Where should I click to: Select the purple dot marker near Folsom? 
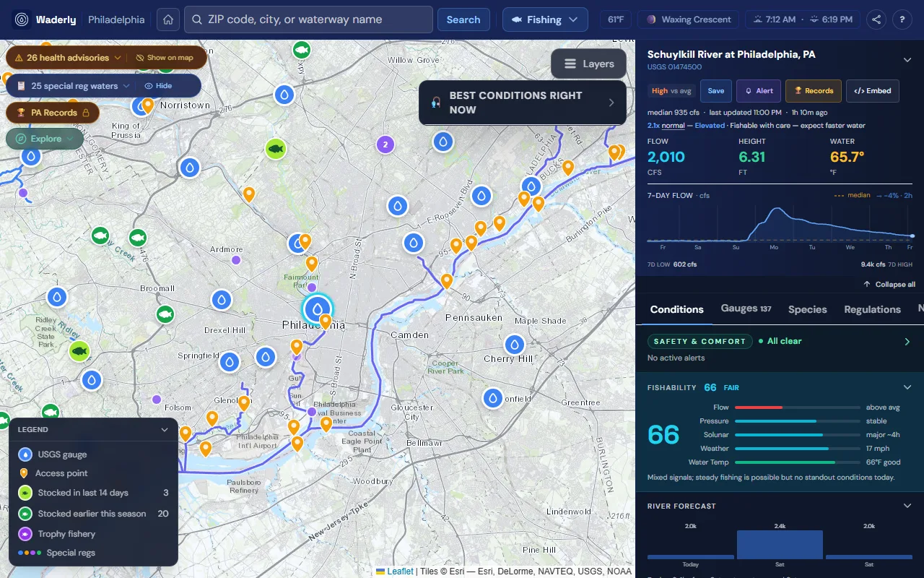click(157, 400)
